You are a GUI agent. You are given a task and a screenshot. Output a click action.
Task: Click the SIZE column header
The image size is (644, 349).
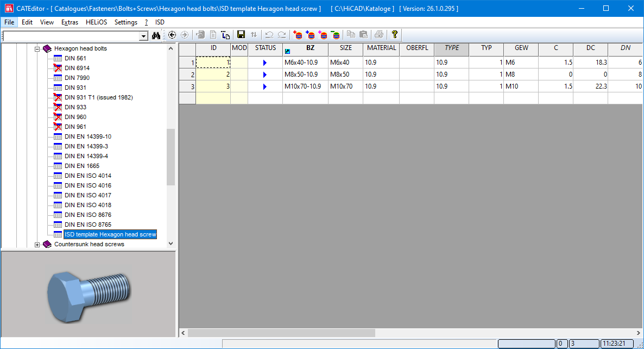tap(346, 49)
